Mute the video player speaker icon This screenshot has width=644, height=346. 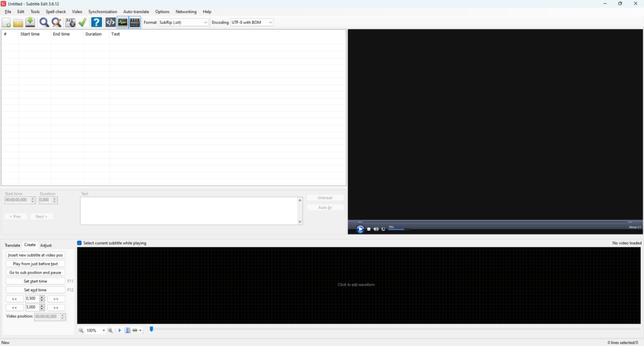tap(376, 229)
